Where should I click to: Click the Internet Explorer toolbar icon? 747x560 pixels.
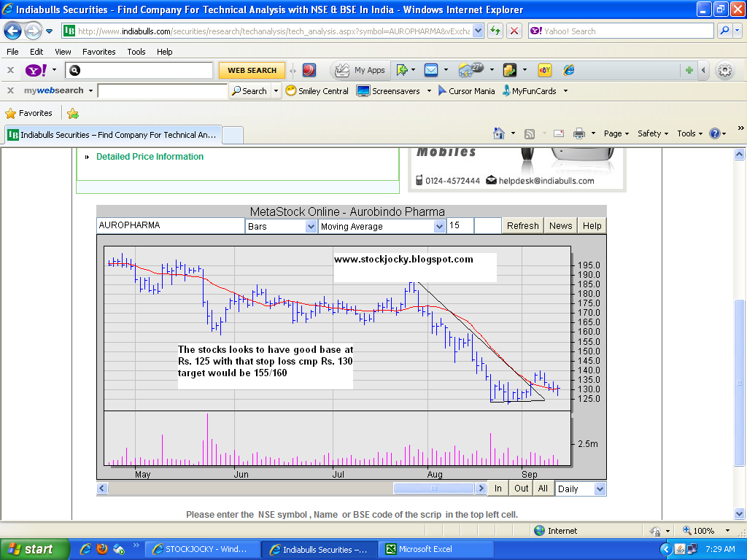tap(569, 71)
